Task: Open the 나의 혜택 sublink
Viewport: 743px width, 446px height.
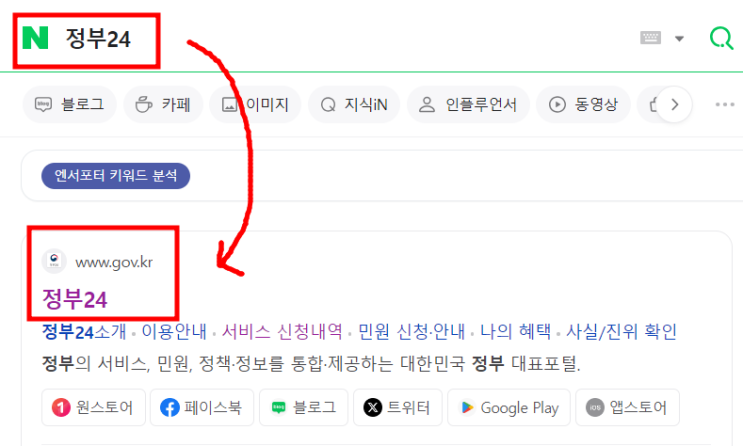Action: (x=516, y=331)
